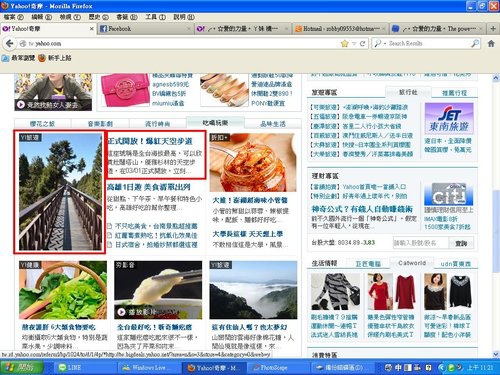The width and height of the screenshot is (500, 375).
Task: Open the 歷史 menu
Action: pyautogui.click(x=99, y=17)
